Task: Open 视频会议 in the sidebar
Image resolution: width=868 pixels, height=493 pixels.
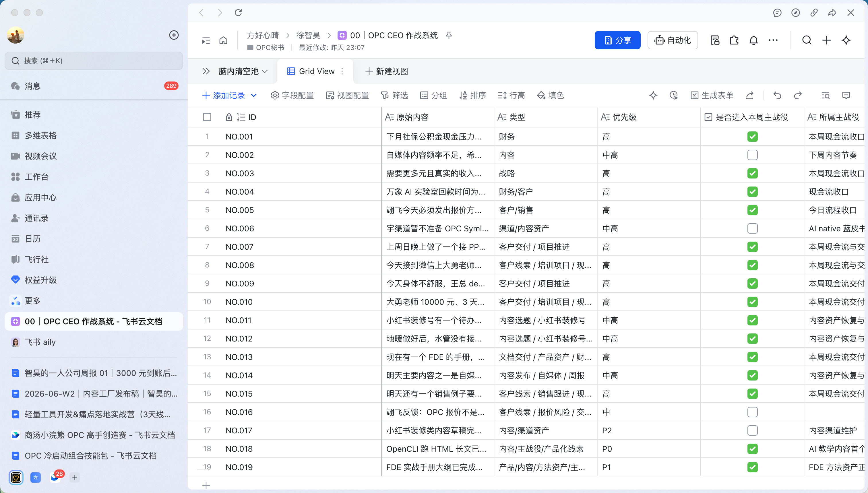Action: tap(94, 156)
